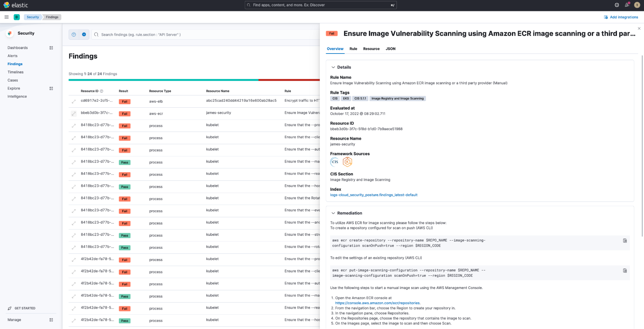Click GET STARTED in sidebar
The image size is (644, 329).
pyautogui.click(x=25, y=308)
